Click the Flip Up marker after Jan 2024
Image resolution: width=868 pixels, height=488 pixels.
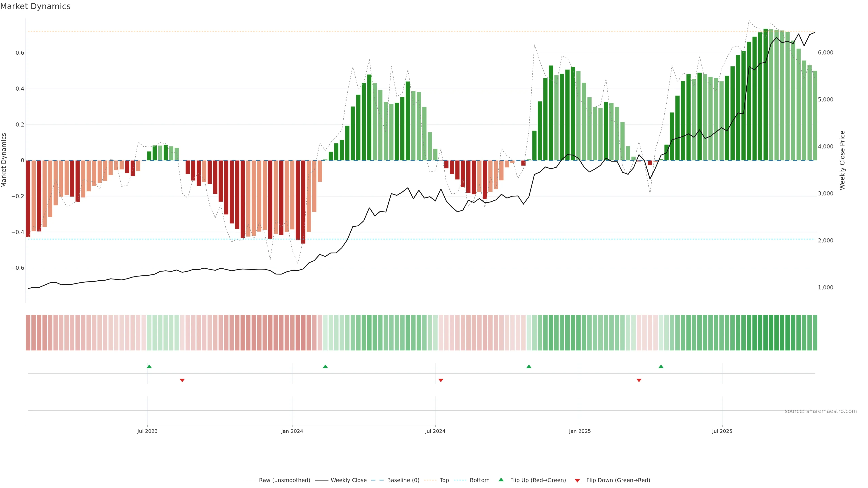(x=325, y=366)
